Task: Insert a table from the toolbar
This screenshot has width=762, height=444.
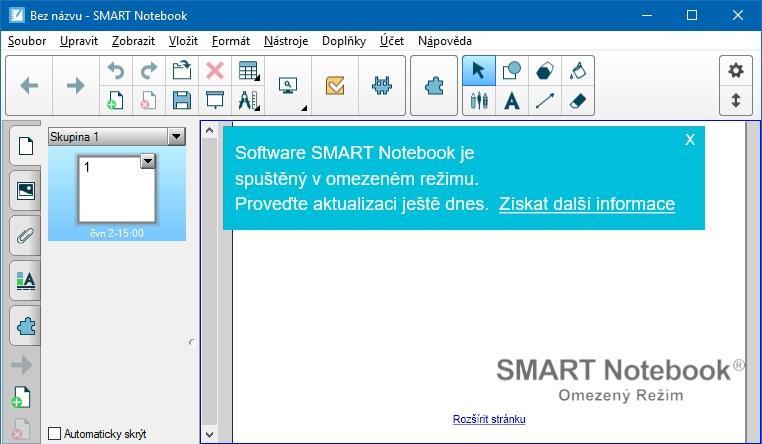Action: (x=248, y=71)
